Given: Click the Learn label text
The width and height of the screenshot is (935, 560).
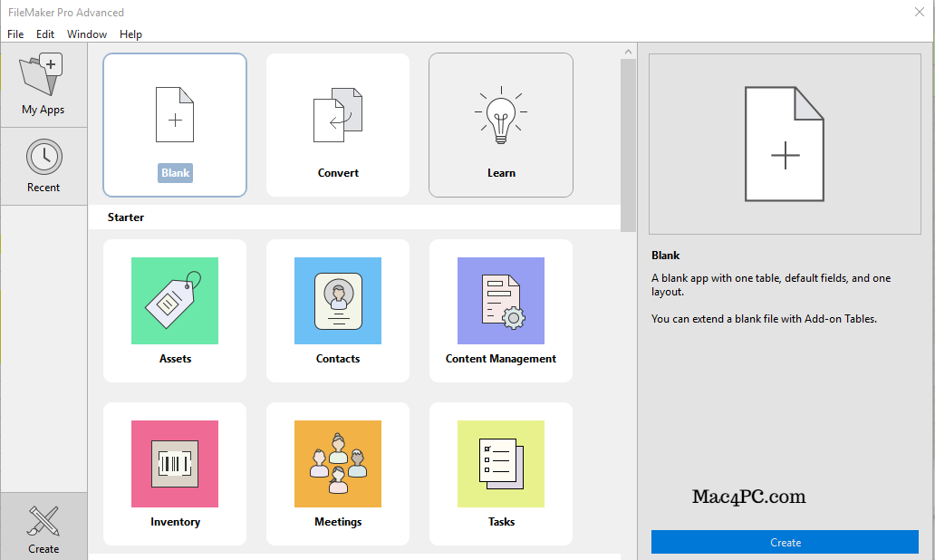Looking at the screenshot, I should coord(502,173).
